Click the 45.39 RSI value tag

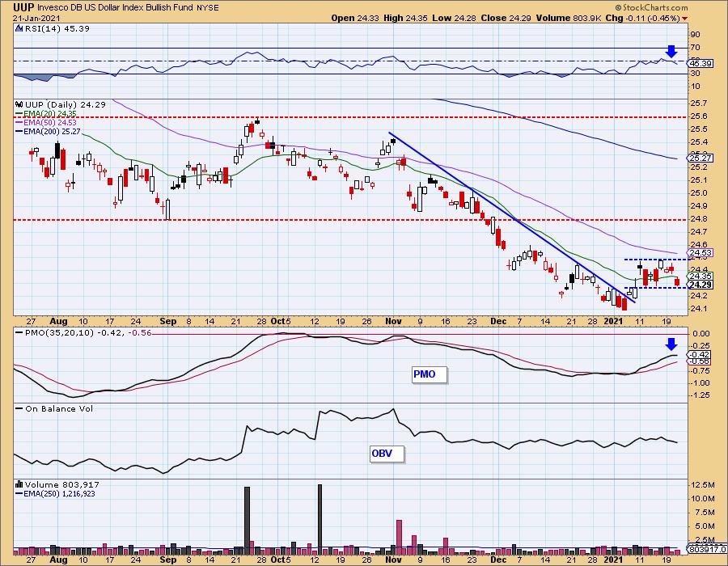701,63
